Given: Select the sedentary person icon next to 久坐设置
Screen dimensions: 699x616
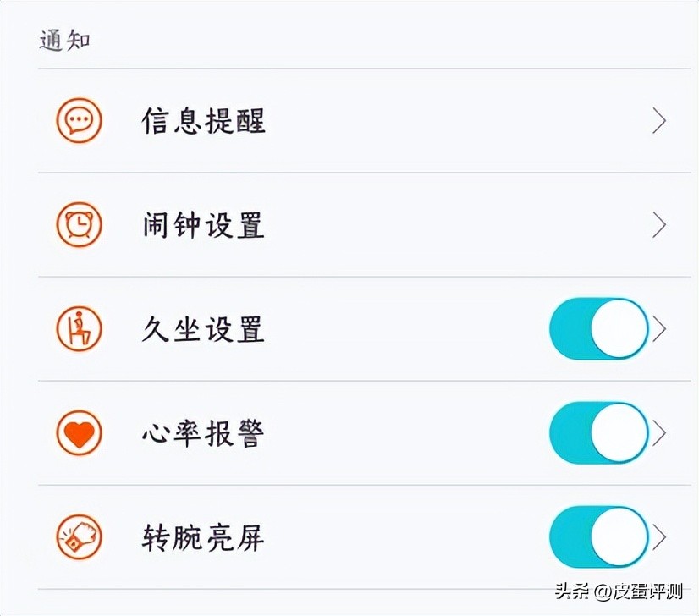Looking at the screenshot, I should 79,329.
